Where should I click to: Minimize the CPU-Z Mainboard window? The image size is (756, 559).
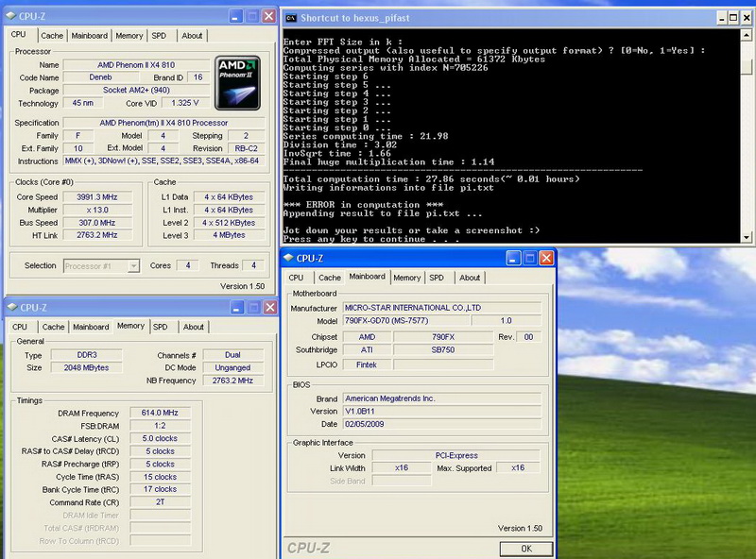[513, 259]
